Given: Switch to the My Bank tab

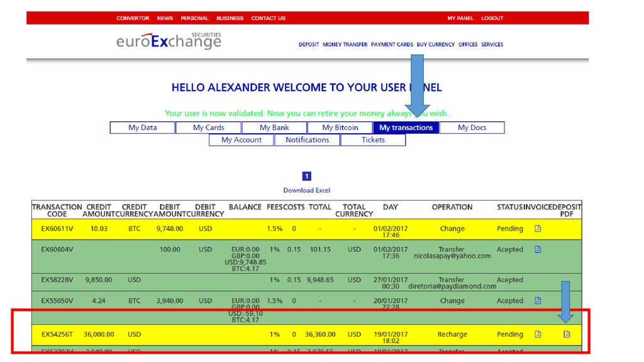Looking at the screenshot, I should [274, 128].
